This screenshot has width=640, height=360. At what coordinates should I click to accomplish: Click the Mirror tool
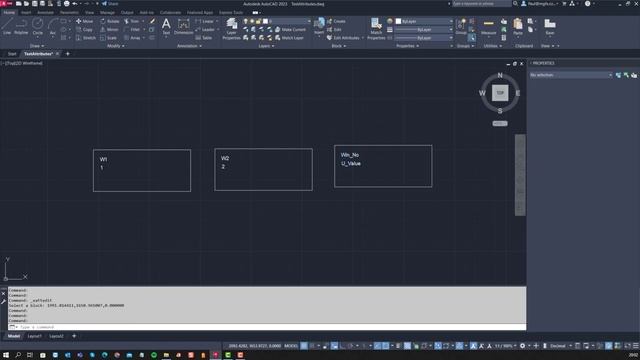point(109,29)
